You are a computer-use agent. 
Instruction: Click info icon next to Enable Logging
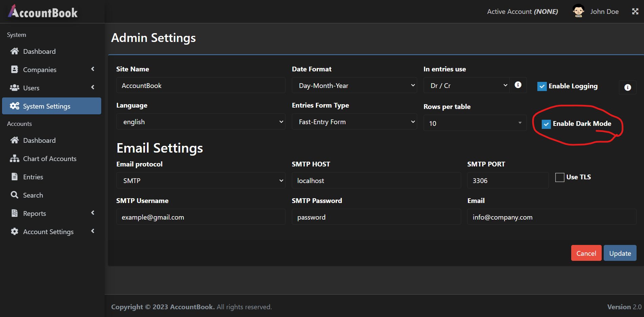[x=627, y=87]
